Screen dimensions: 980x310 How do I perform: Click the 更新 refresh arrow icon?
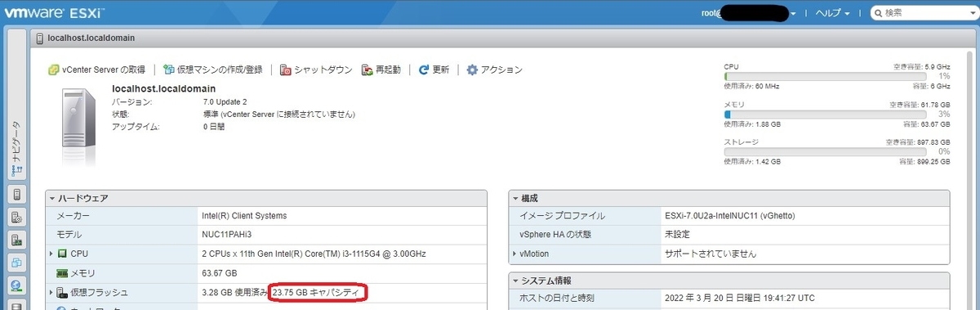pyautogui.click(x=424, y=70)
